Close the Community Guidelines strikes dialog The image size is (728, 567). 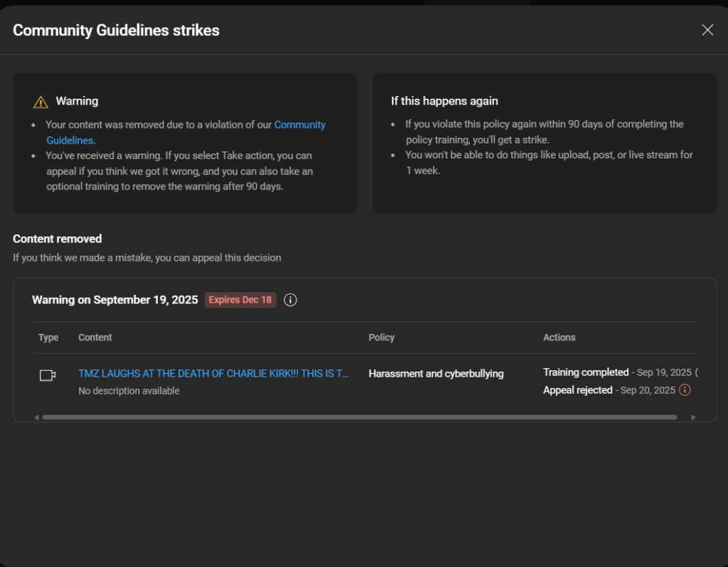point(707,30)
